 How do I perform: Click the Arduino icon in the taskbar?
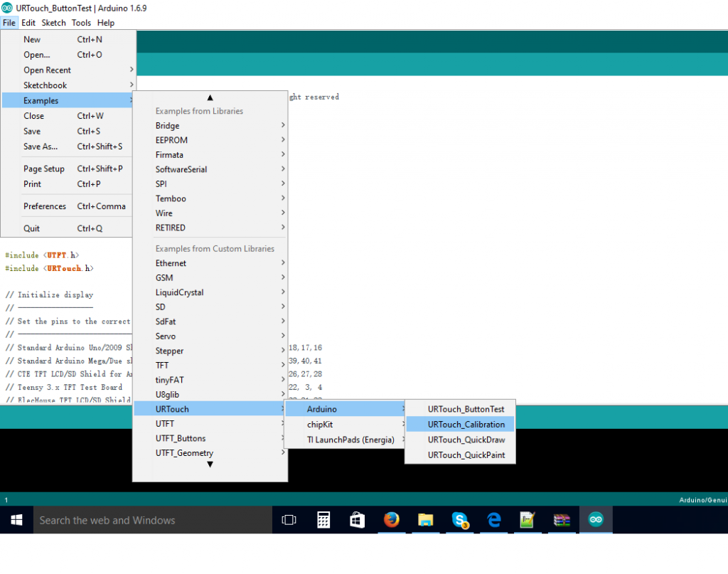(596, 520)
